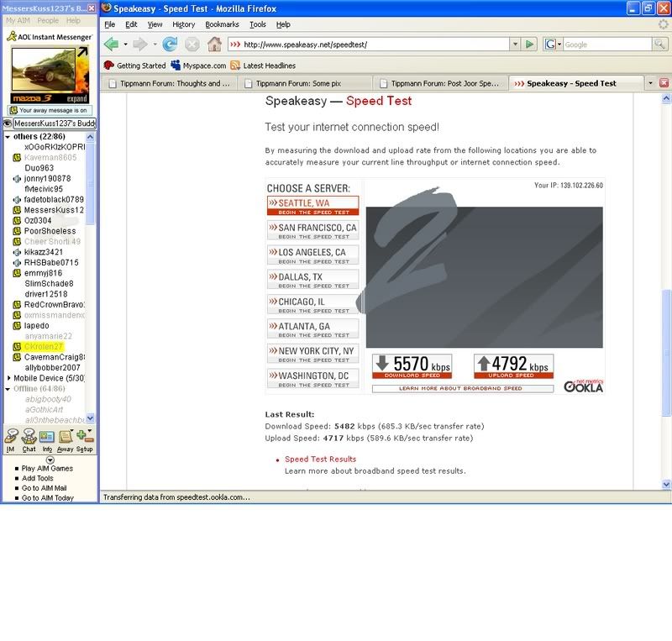Switch to 'Tippmann Forum: Some pix' tab

(306, 83)
